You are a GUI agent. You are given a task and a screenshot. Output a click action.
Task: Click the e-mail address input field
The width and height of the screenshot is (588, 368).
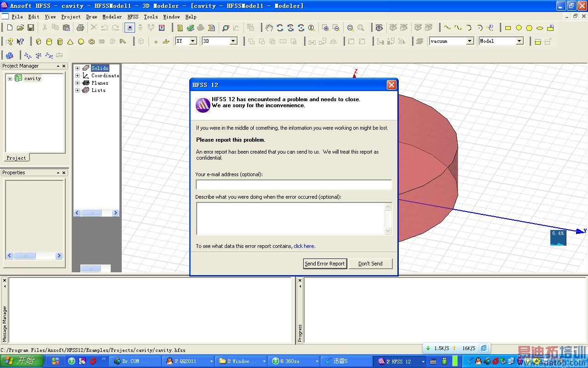coord(294,184)
